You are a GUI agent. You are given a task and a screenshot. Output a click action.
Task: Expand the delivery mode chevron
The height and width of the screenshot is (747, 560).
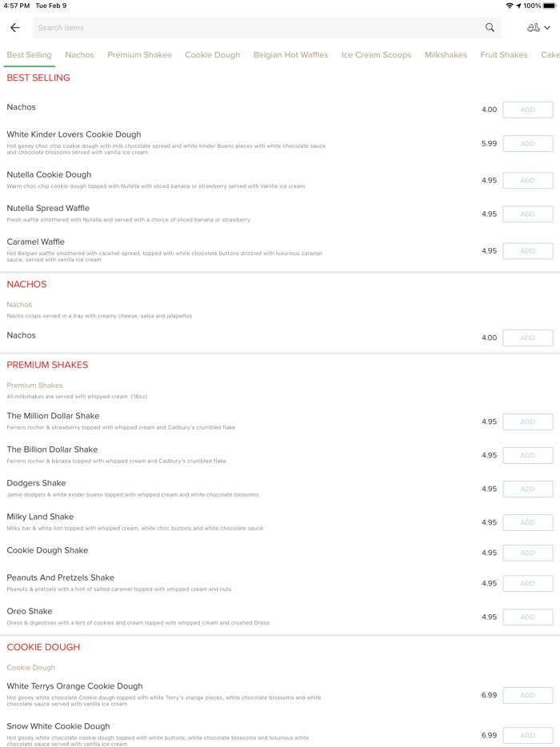click(x=547, y=28)
